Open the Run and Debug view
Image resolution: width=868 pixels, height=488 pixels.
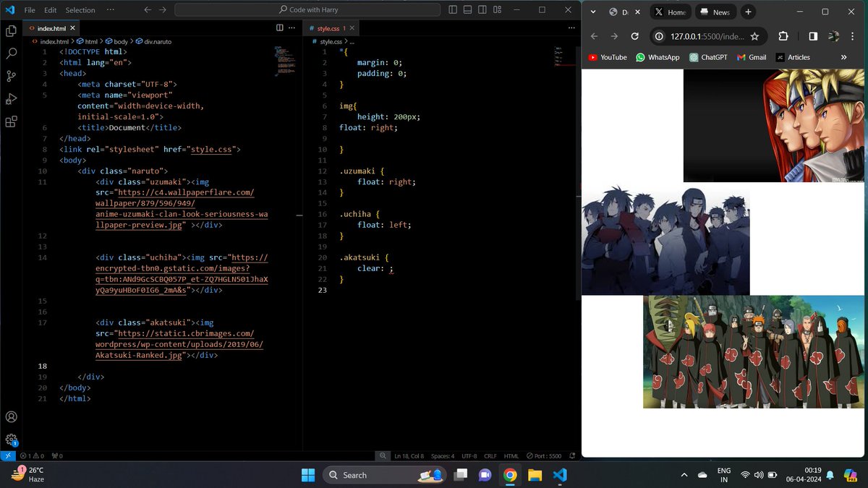coord(11,99)
